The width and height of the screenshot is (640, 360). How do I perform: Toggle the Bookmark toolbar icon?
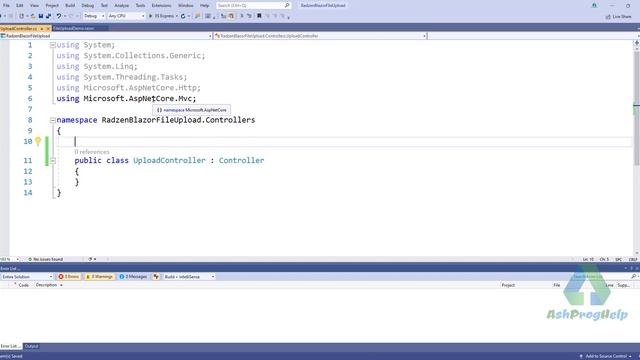(x=259, y=16)
